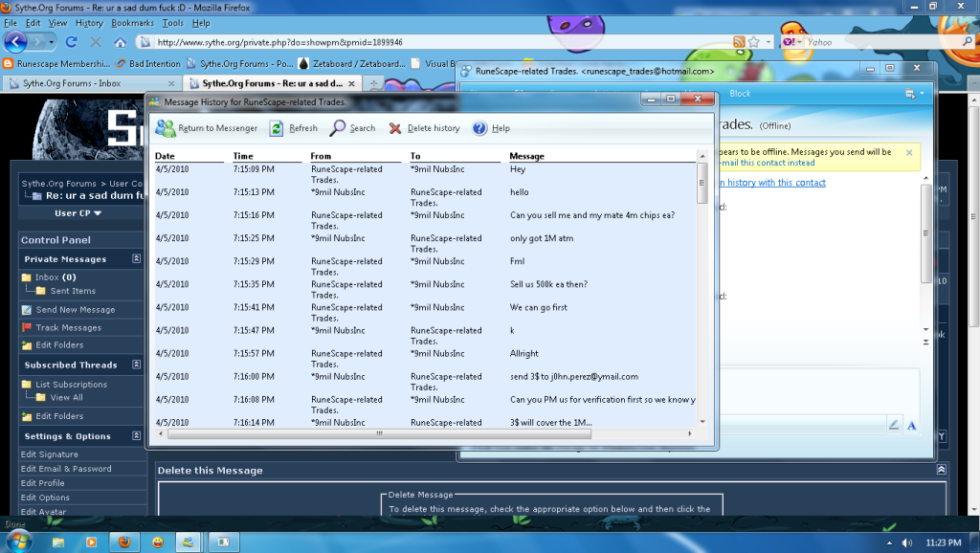Reload the page in Firefox

click(x=71, y=42)
